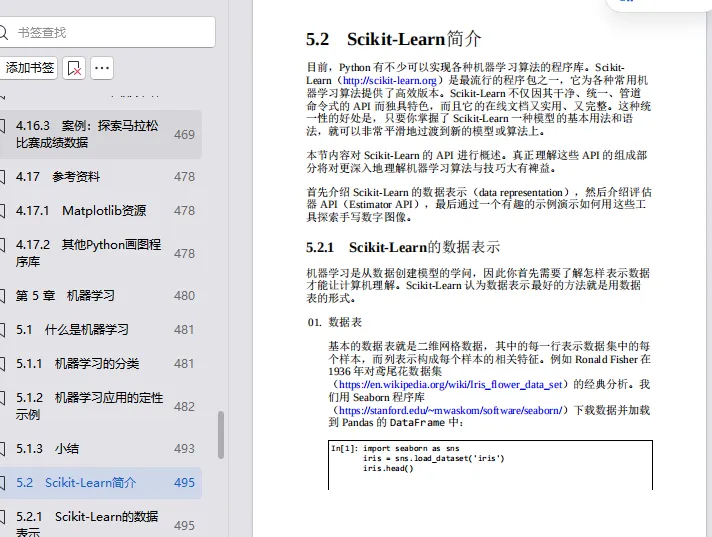The width and height of the screenshot is (712, 537).
Task: Open the stanford.edu seaborn software link
Action: [x=451, y=410]
